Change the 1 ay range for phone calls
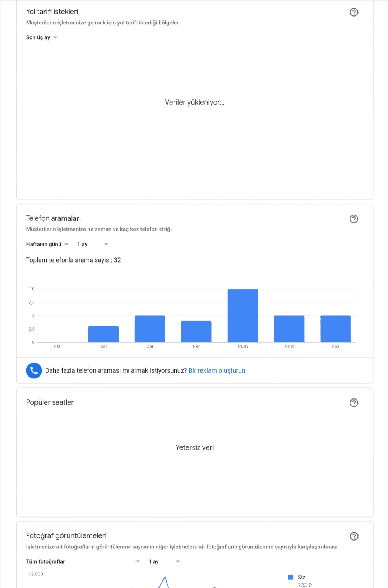Image resolution: width=388 pixels, height=588 pixels. (x=93, y=244)
